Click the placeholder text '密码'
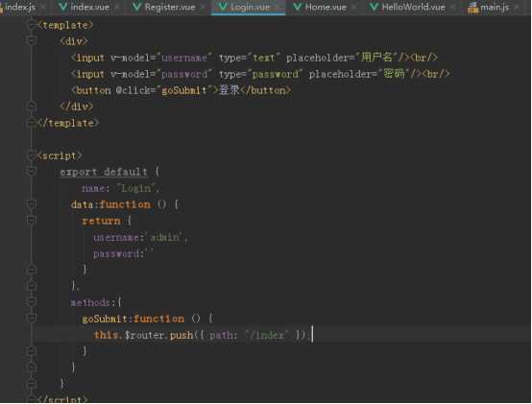This screenshot has height=404, width=532. point(395,73)
